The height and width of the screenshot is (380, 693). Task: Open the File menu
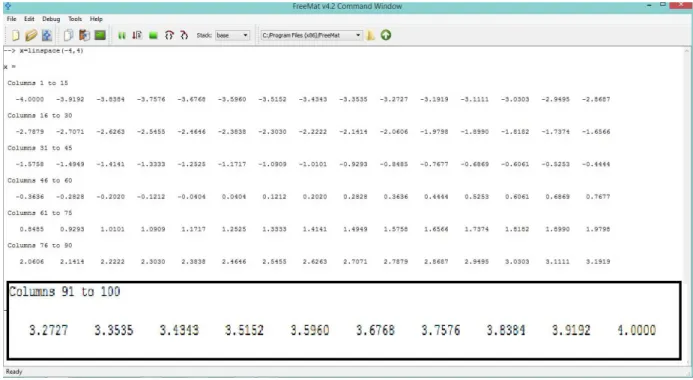tap(11, 19)
